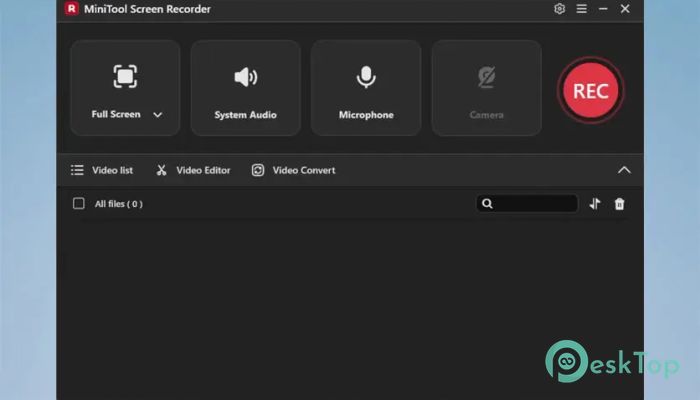The height and width of the screenshot is (400, 700).
Task: Open the Video Convert tab
Action: click(293, 170)
